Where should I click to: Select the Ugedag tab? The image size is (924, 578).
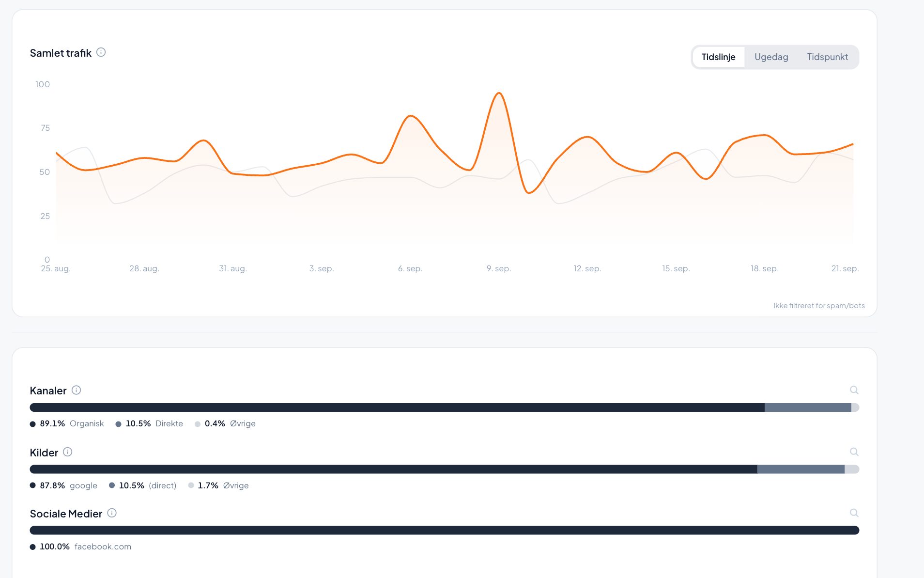771,57
